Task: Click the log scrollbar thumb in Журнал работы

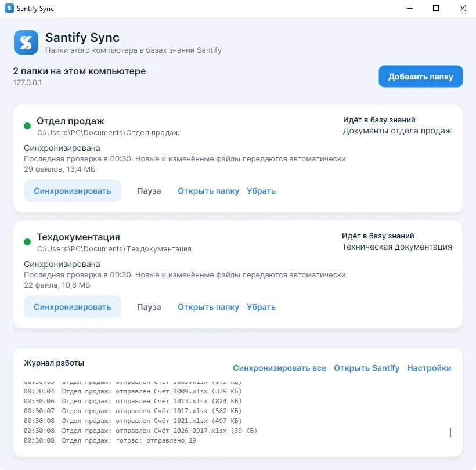Action: click(450, 432)
